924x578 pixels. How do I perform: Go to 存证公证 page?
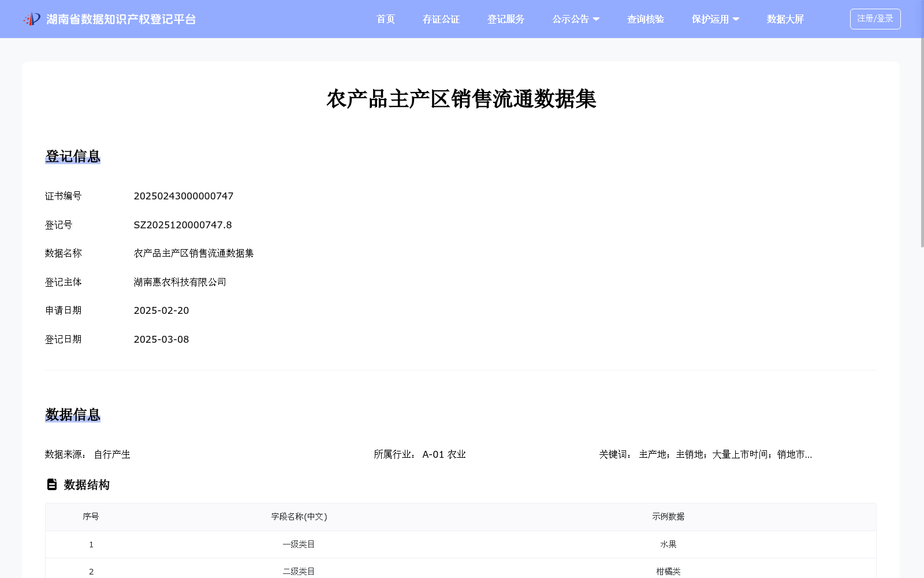click(x=441, y=19)
